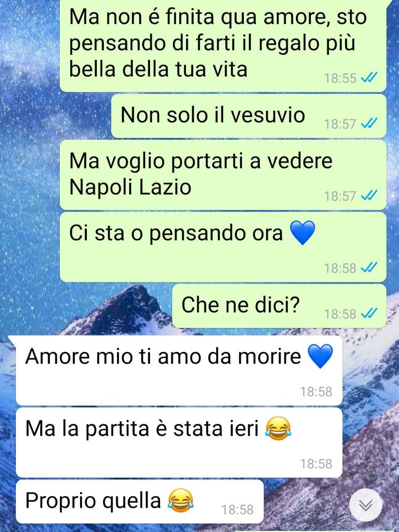The image size is (399, 532).
Task: Select the 'Ma la partita è stata ieri' bubble
Action: pos(179,443)
